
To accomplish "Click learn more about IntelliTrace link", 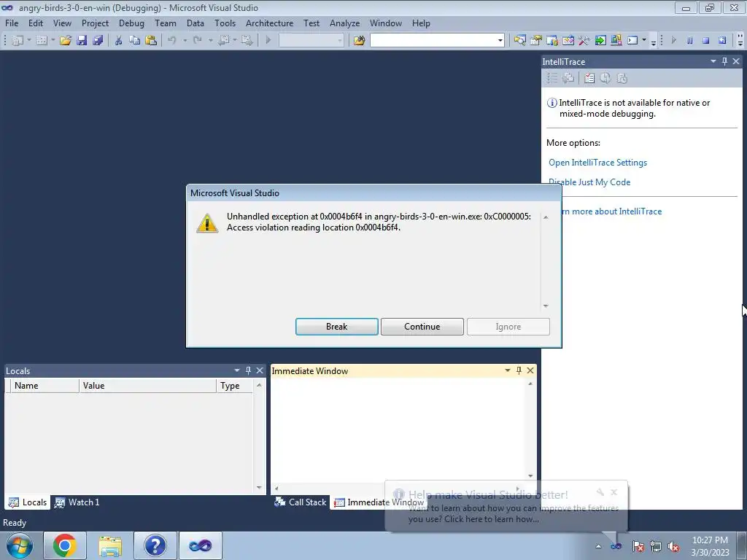I will (612, 211).
